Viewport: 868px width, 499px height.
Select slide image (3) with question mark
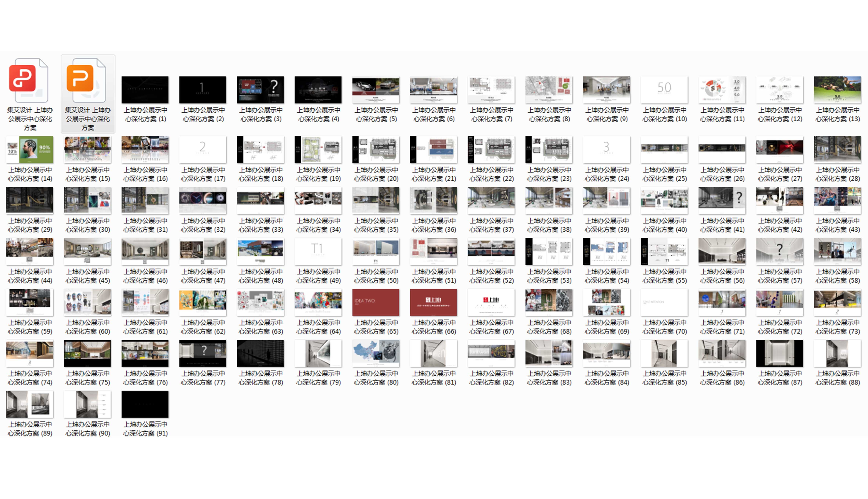(x=260, y=89)
